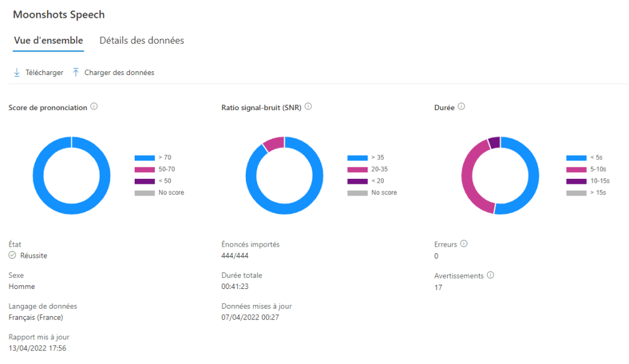Open the Télécharger download icon
The height and width of the screenshot is (364, 629).
pyautogui.click(x=17, y=72)
